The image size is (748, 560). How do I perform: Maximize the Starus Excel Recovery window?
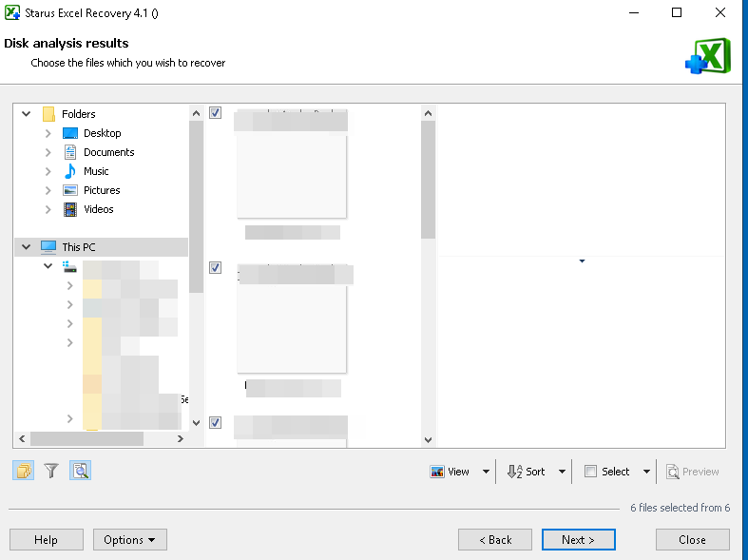(x=677, y=12)
